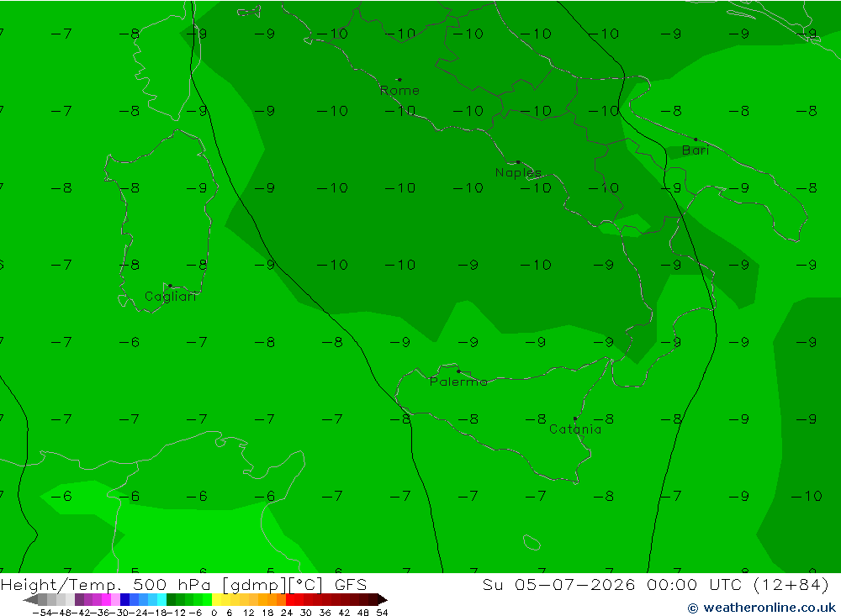Screen dimensions: 841x616
Task: Click the Naples city label
Action: coord(518,172)
